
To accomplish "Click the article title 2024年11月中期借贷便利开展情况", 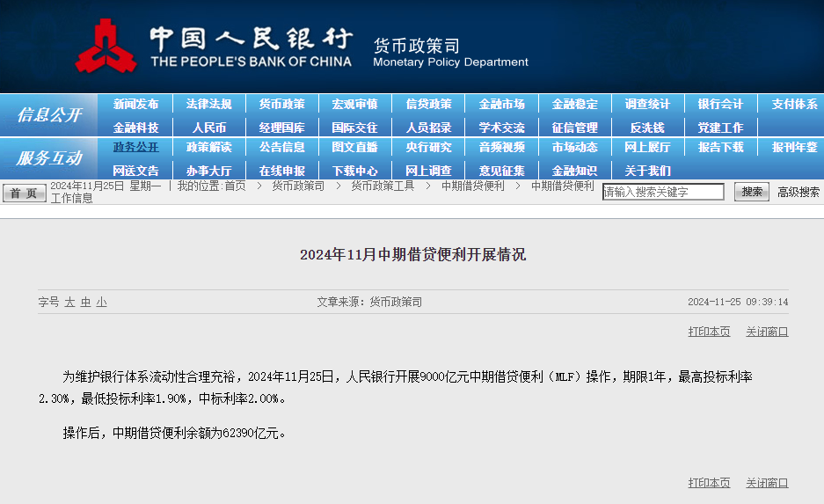I will [413, 254].
